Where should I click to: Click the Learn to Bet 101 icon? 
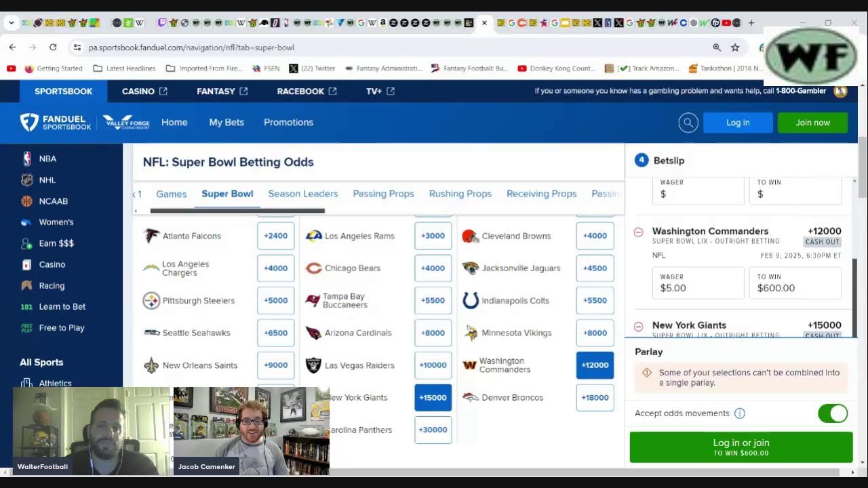pyautogui.click(x=26, y=306)
